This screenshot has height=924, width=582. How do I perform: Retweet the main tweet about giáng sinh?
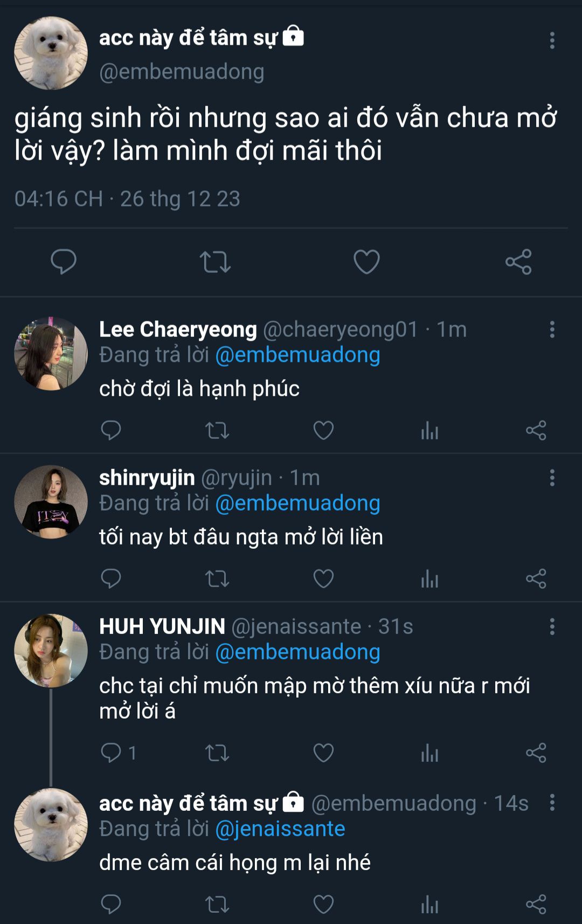click(215, 262)
